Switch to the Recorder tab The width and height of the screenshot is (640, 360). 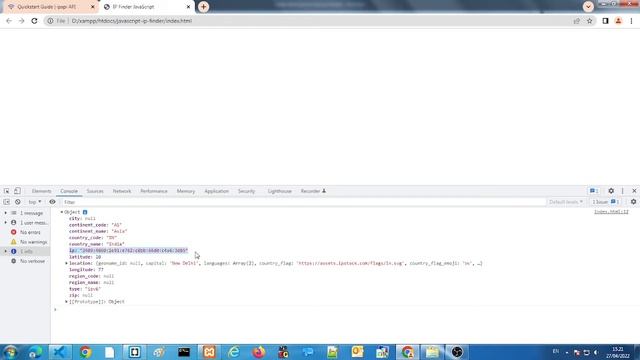(313, 191)
